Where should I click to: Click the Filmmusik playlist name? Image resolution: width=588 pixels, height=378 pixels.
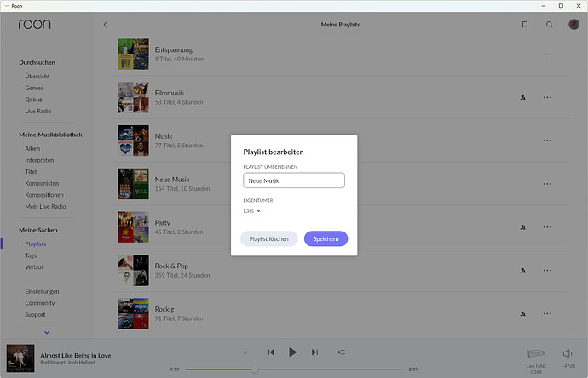pyautogui.click(x=169, y=93)
